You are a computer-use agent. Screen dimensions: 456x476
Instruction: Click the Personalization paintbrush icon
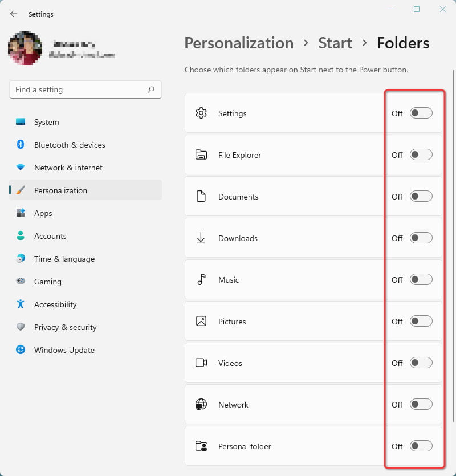point(21,190)
